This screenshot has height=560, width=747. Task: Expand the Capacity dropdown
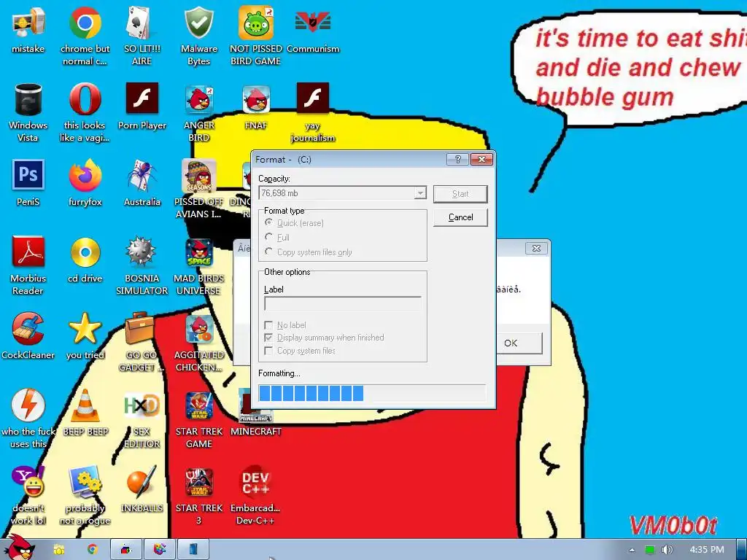tap(419, 193)
